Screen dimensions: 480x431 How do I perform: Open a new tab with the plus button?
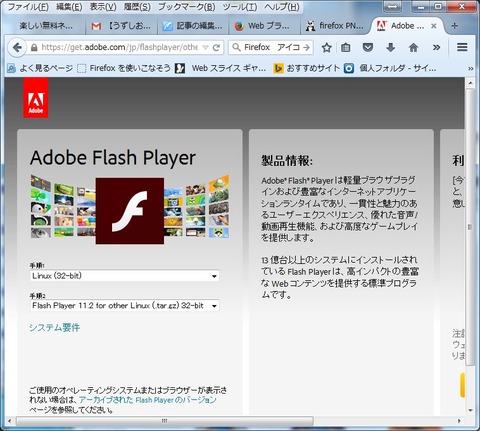point(454,26)
